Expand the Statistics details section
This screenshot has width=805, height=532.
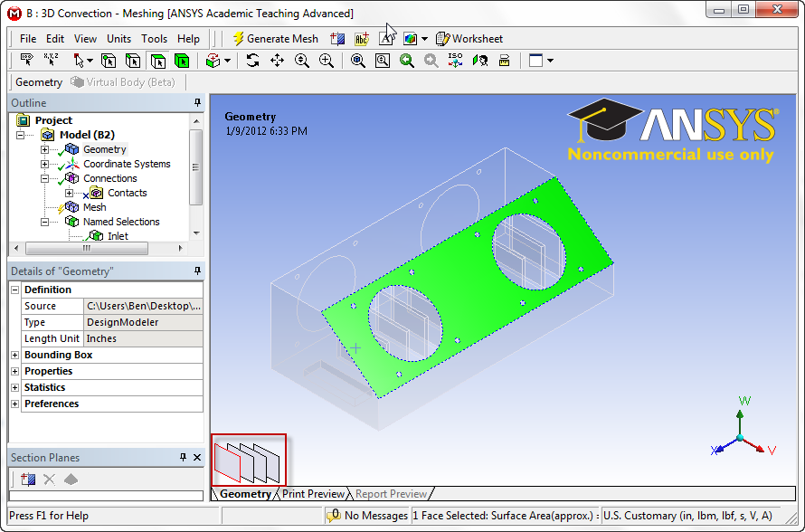pyautogui.click(x=14, y=388)
